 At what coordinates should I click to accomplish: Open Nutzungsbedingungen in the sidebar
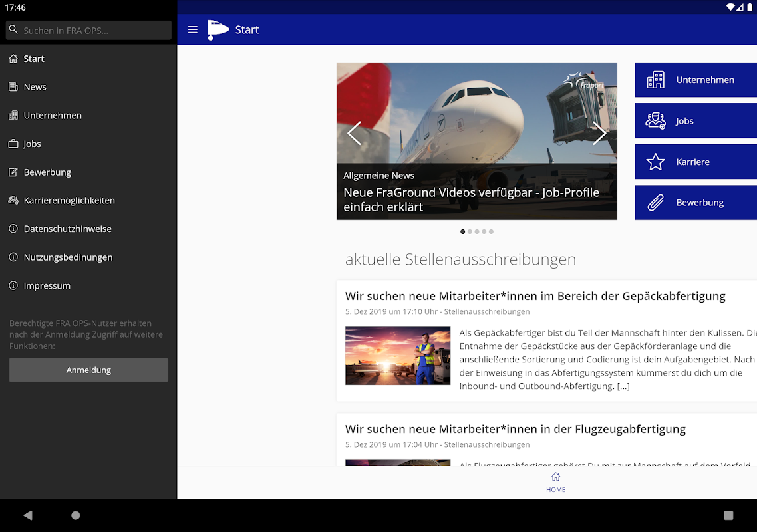tap(88, 257)
